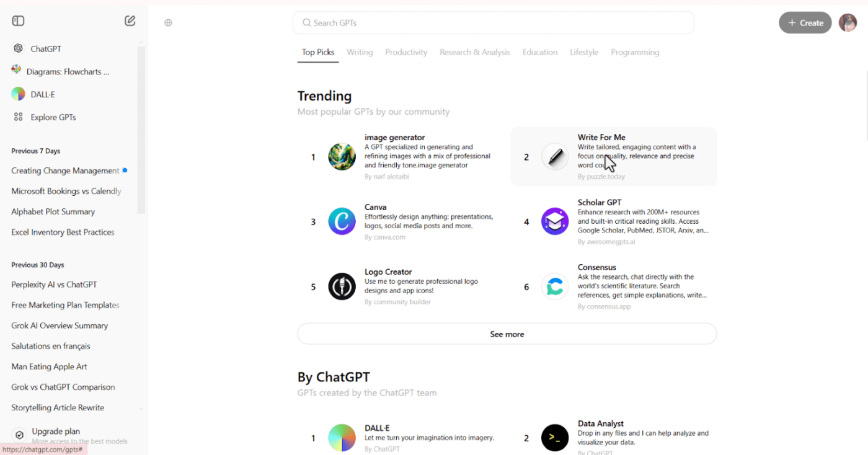Click the globe language icon

tap(168, 23)
